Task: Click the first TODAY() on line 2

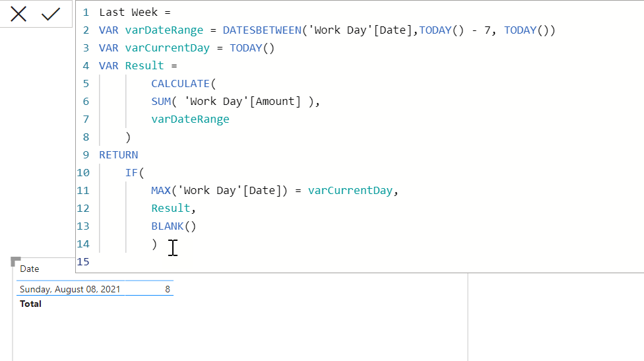Action: pyautogui.click(x=441, y=30)
